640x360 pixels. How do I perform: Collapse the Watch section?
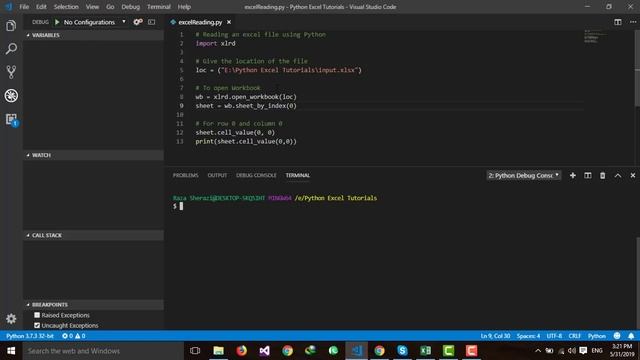pyautogui.click(x=93, y=155)
